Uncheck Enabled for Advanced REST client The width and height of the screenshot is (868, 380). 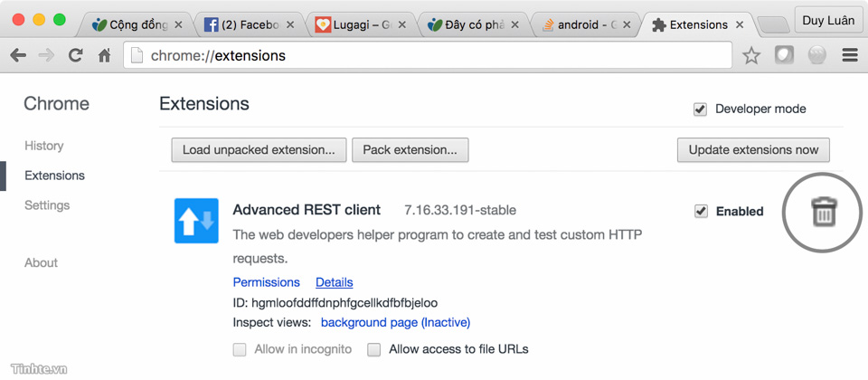tap(701, 211)
